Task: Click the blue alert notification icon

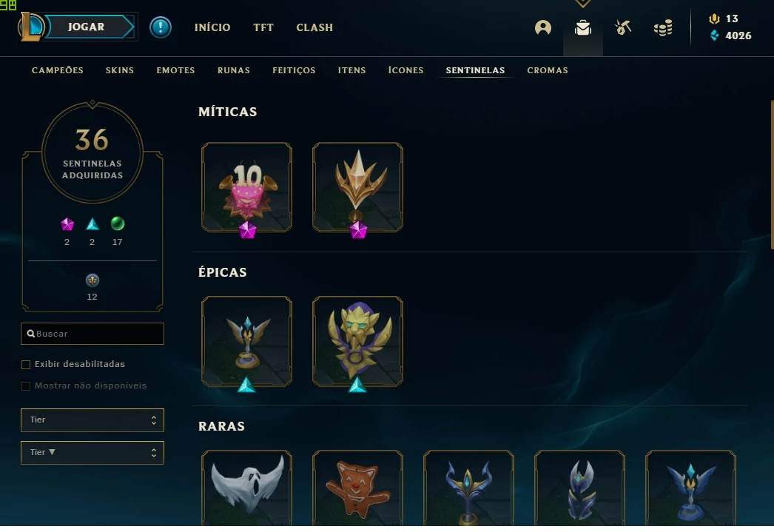Action: (161, 27)
